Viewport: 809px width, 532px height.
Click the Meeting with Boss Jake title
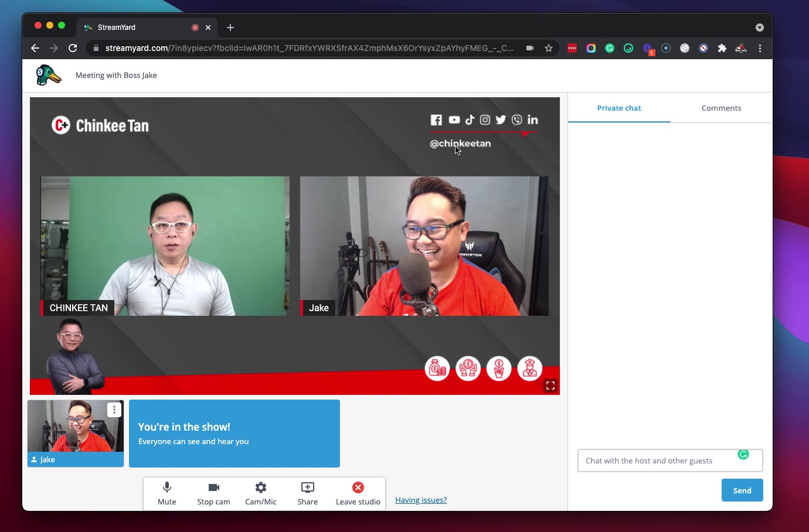click(x=116, y=75)
